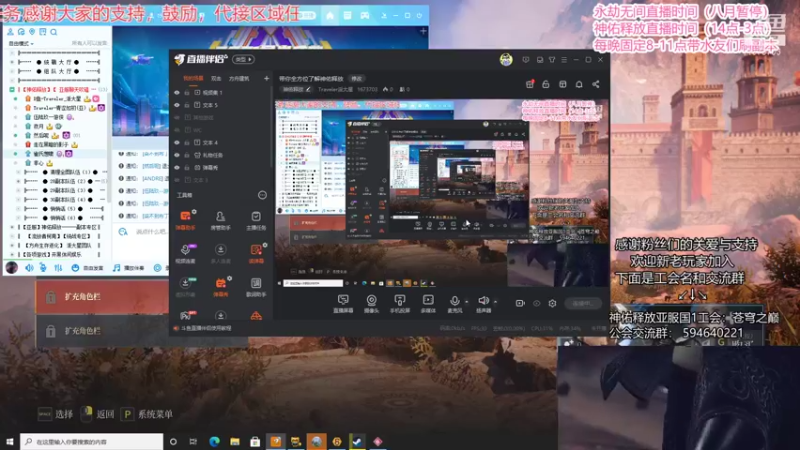Launch the 视频连麦 tool
The image size is (800, 450).
click(186, 254)
